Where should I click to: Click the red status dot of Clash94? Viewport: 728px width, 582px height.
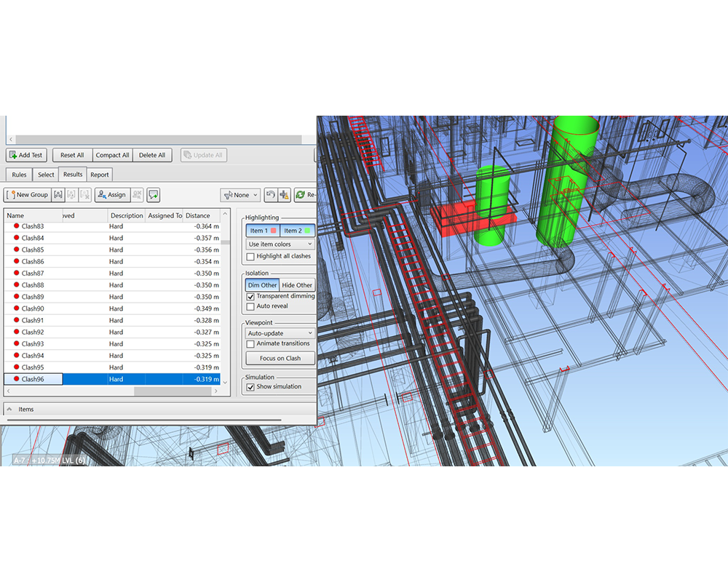pos(16,355)
